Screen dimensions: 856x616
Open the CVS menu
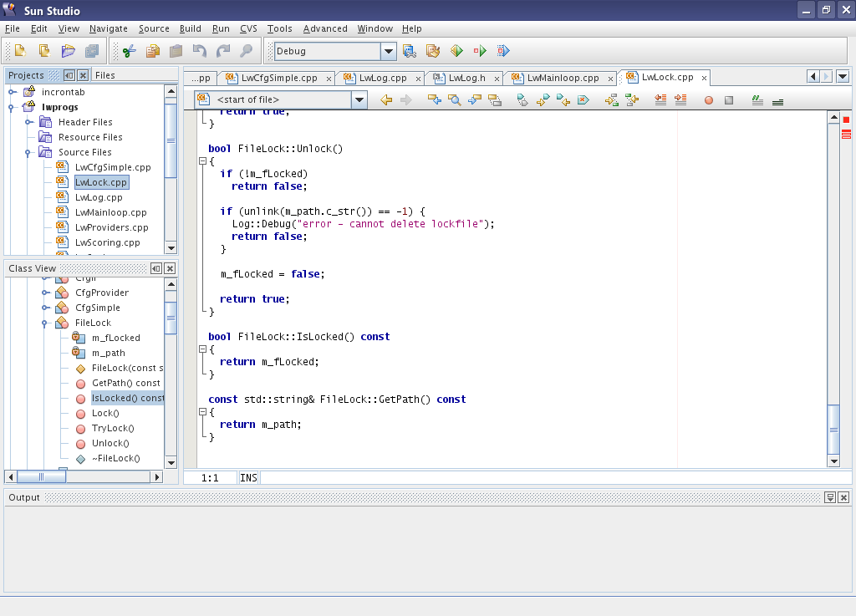click(248, 28)
